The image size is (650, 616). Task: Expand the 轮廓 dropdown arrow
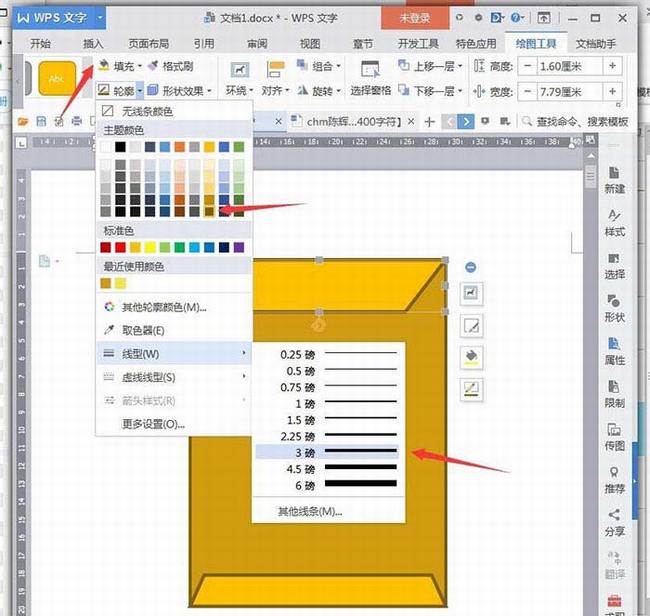[140, 90]
